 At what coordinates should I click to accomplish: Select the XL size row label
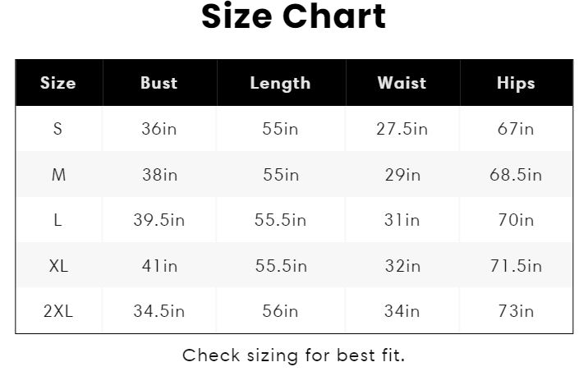[58, 266]
